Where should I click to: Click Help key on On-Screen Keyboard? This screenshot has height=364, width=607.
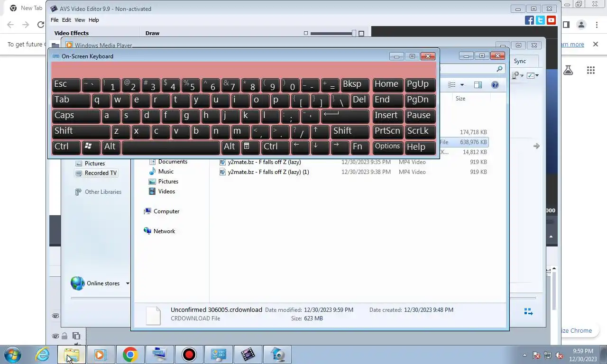coord(420,147)
